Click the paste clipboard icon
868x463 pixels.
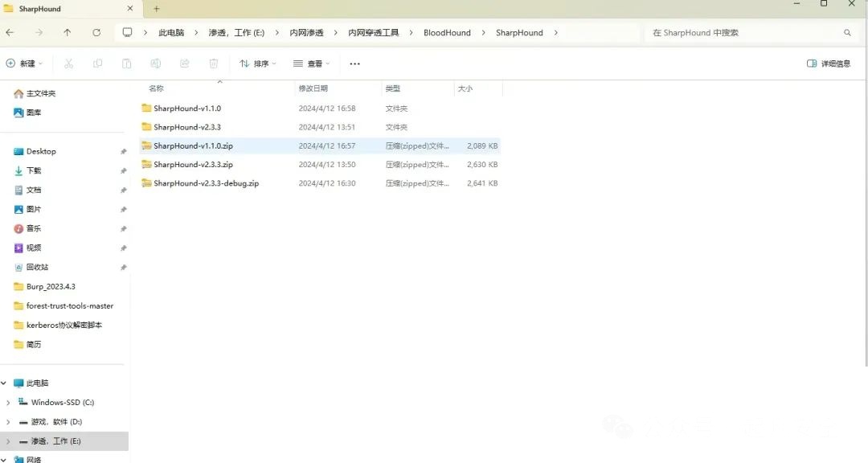126,64
